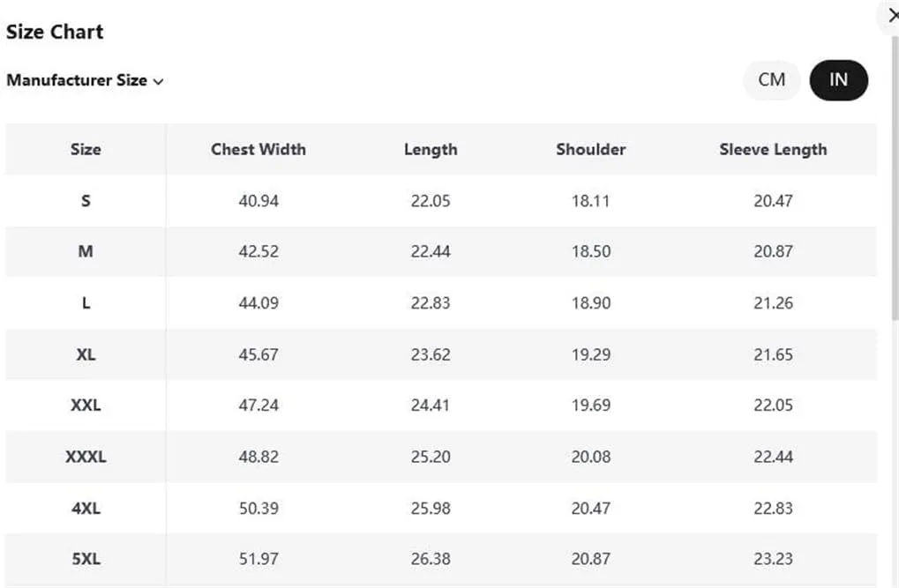Viewport: 899px width, 588px height.
Task: Select the S size row
Action: pos(441,201)
